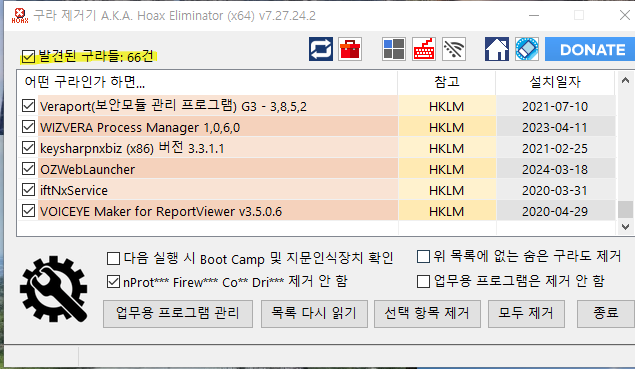This screenshot has height=369, width=635.
Task: Click the Windows four-tile grid icon
Action: click(x=394, y=49)
